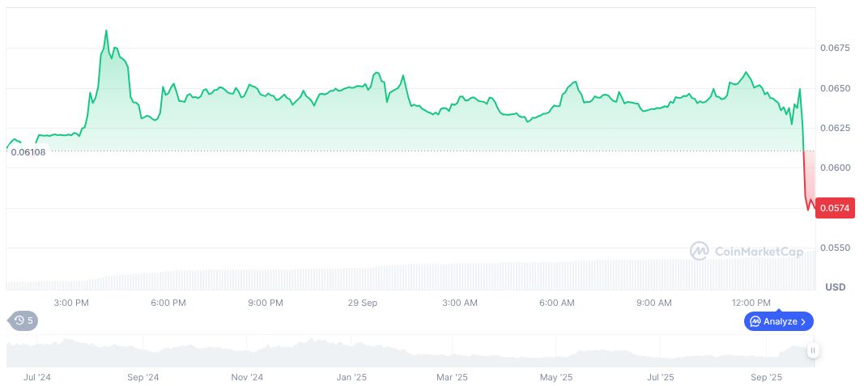Click the USD currency label
The image size is (868, 386).
pos(835,287)
